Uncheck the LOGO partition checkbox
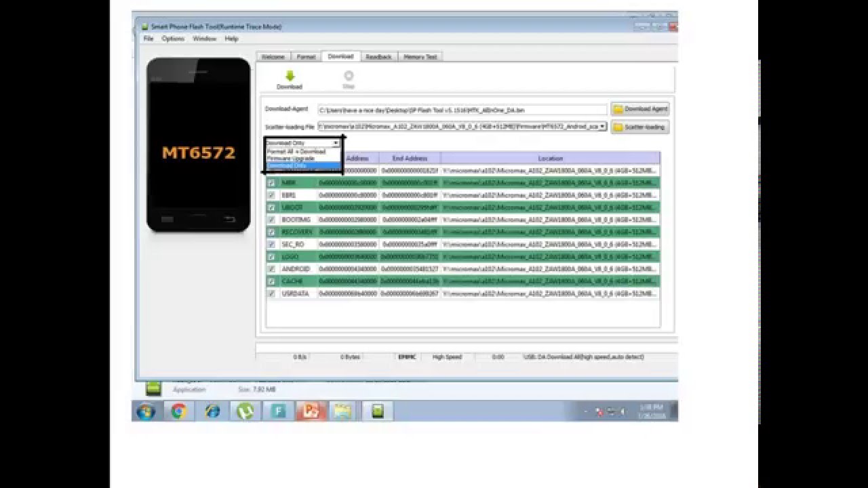Image resolution: width=868 pixels, height=488 pixels. [x=271, y=257]
